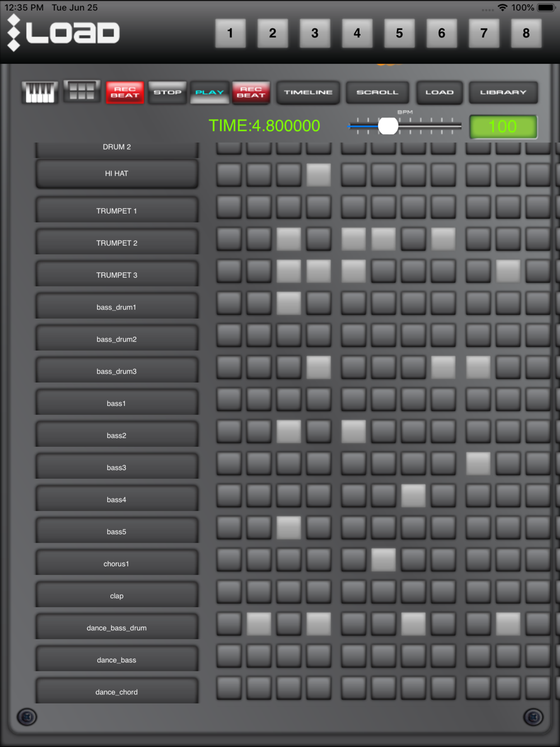Open the sound LIBRARY
This screenshot has width=560, height=747.
(503, 92)
